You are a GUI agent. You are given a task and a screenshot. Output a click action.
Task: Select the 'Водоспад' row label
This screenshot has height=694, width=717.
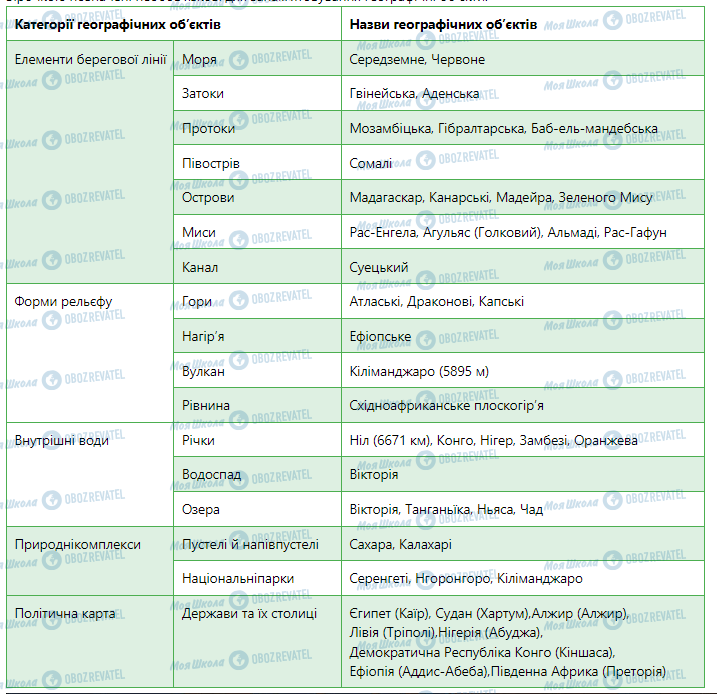(x=212, y=474)
